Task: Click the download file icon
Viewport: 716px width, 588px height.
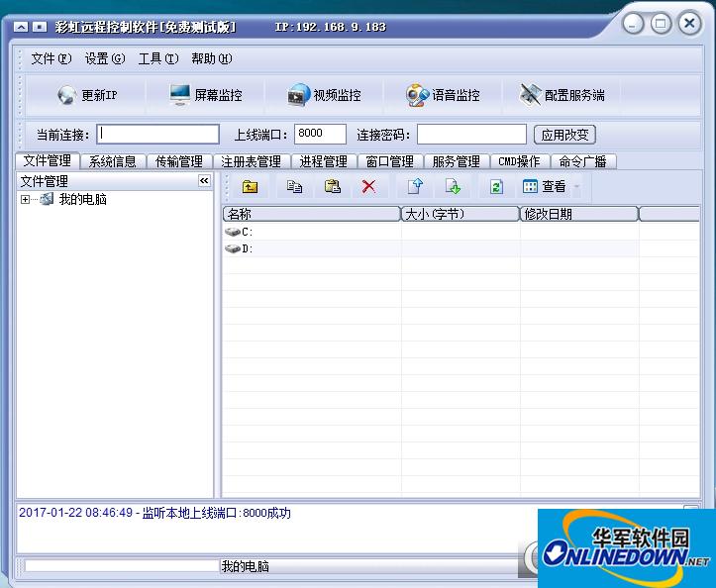Action: (453, 187)
